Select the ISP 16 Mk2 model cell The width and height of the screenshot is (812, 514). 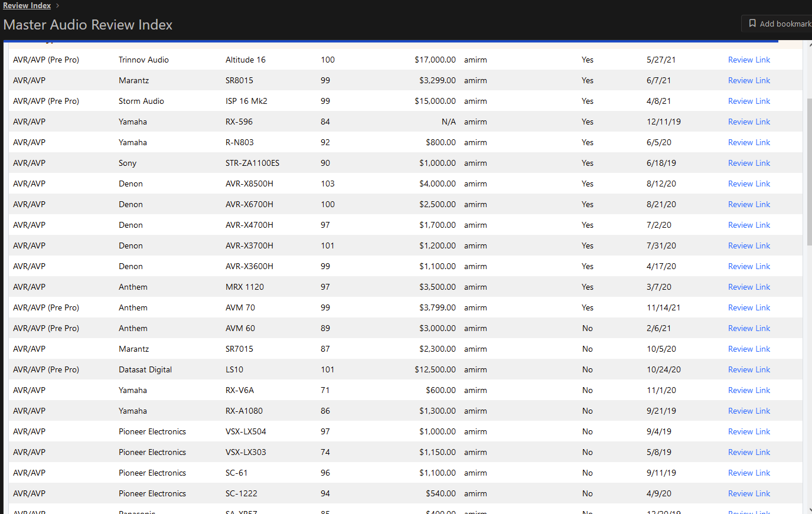(x=246, y=101)
